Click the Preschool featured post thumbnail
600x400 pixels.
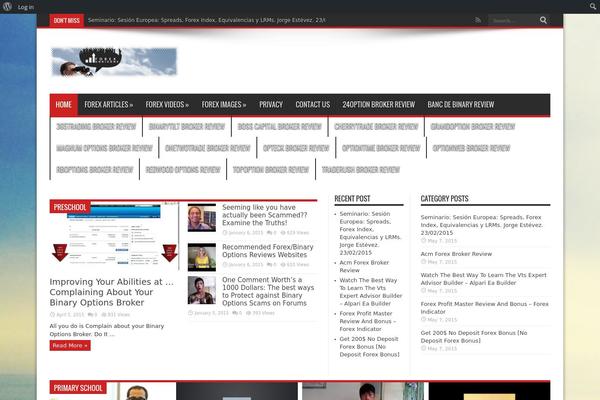coord(114,235)
